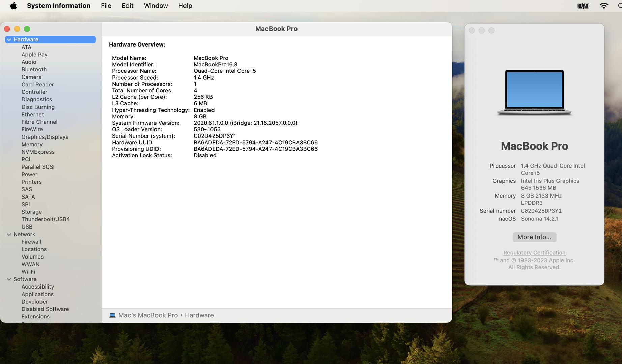Click the laptop icon in the path bar

pos(112,315)
